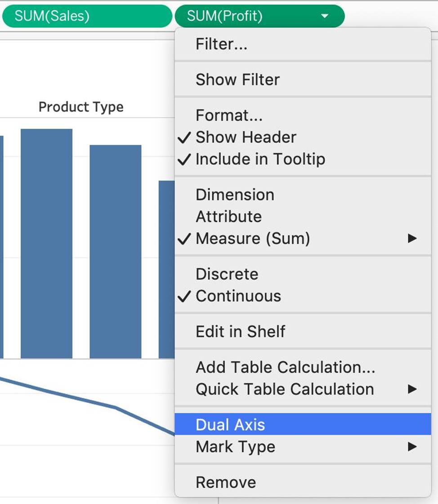Click the Product Type column header

point(81,107)
